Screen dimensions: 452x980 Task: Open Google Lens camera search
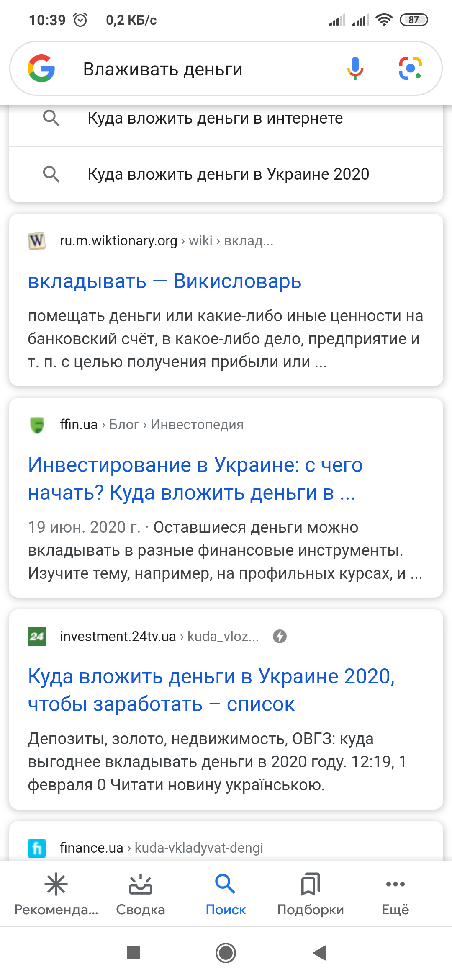(410, 68)
